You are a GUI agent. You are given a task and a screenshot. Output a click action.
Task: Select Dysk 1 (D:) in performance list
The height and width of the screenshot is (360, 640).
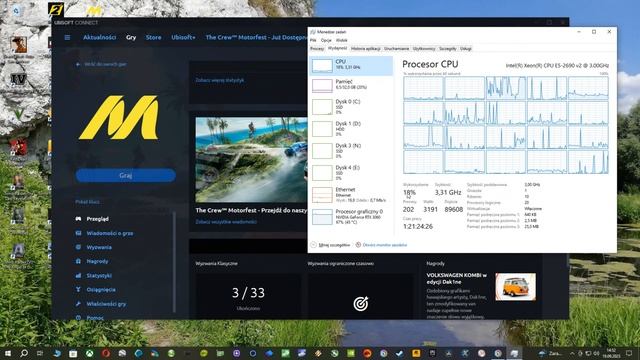(x=351, y=129)
